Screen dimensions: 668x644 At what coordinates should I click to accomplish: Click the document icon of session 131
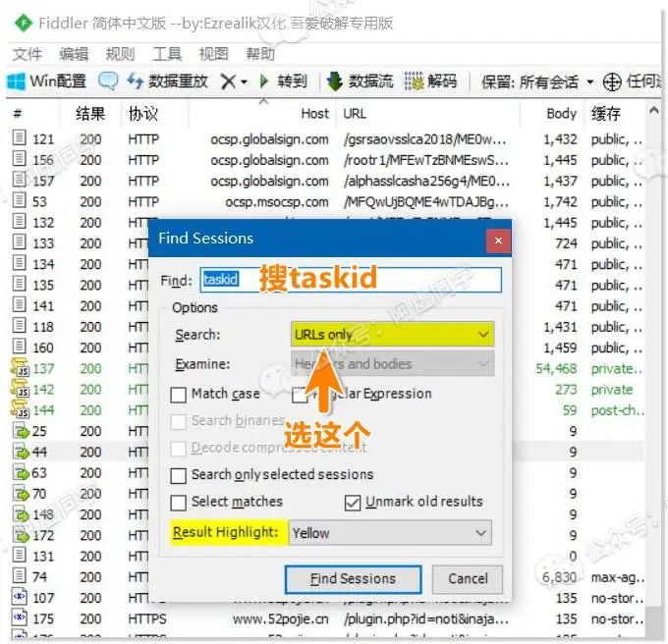point(20,555)
